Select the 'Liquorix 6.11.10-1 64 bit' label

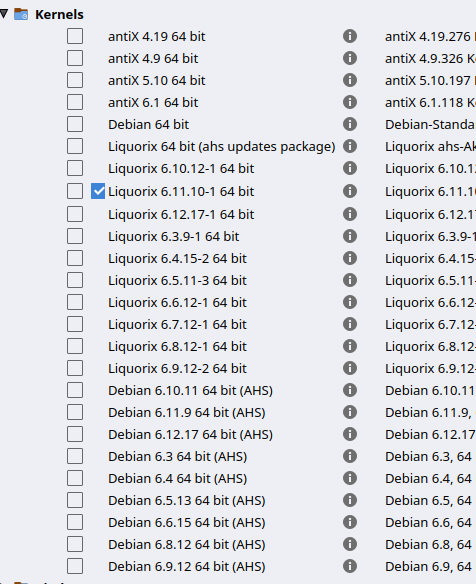[181, 191]
